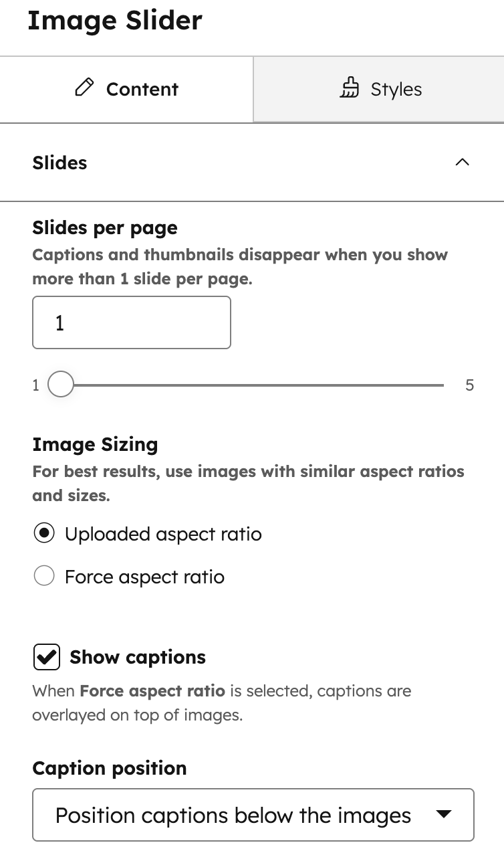The height and width of the screenshot is (859, 504).
Task: Click the chevron next to Slides heading
Action: click(x=463, y=161)
